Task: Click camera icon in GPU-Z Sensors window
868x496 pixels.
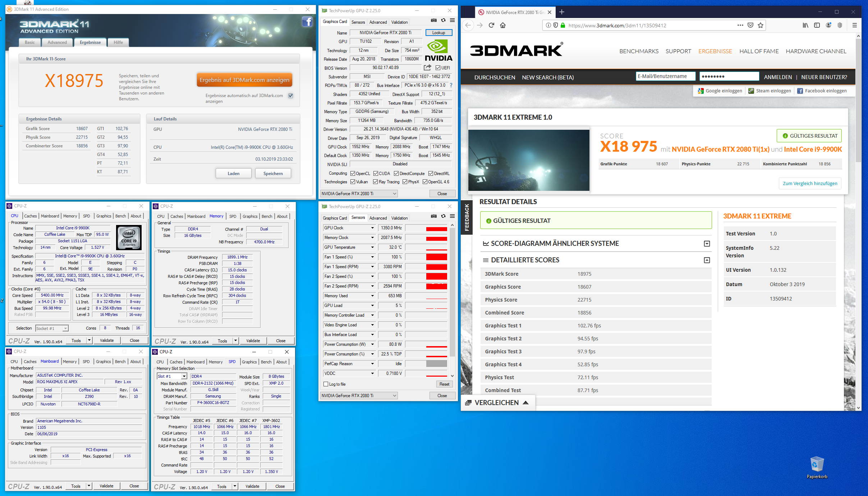Action: tap(434, 216)
